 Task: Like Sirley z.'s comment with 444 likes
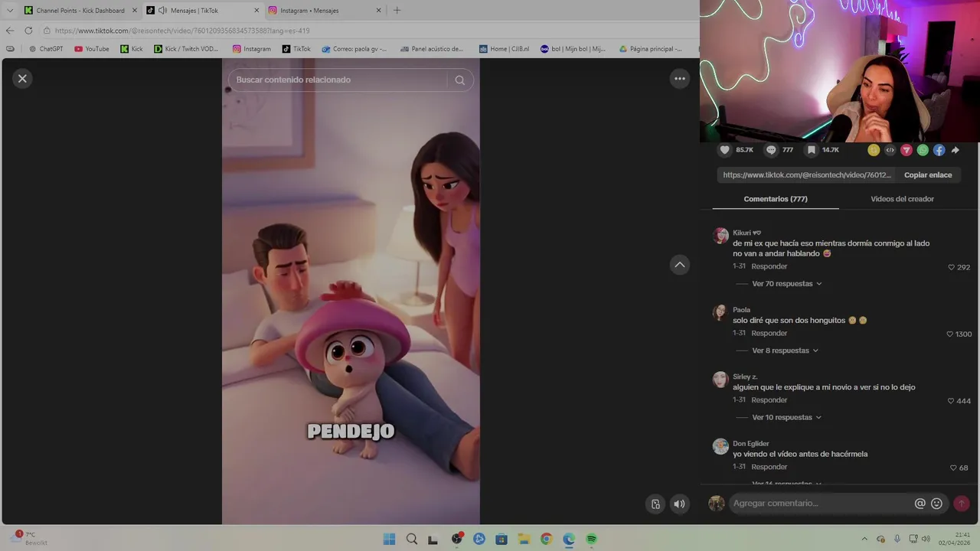tap(951, 401)
